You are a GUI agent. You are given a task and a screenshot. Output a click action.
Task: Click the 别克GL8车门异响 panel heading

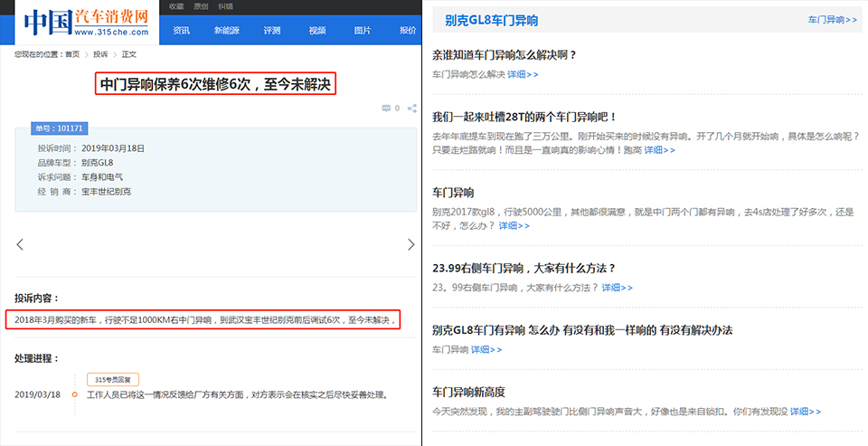tap(492, 21)
